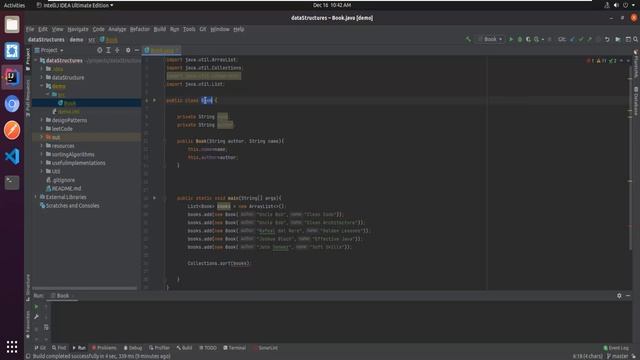Open Search Everywhere magnifier icon
The image size is (640, 360).
point(636,39)
